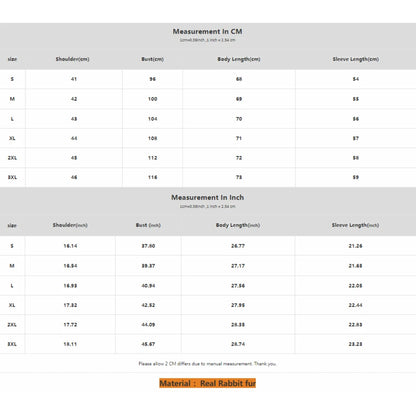
Task: Click sleeve length 55 in the CM table
Action: 356,99
